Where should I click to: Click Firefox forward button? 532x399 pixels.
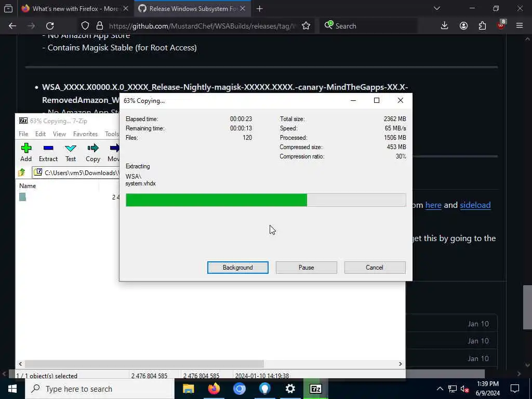click(x=31, y=26)
